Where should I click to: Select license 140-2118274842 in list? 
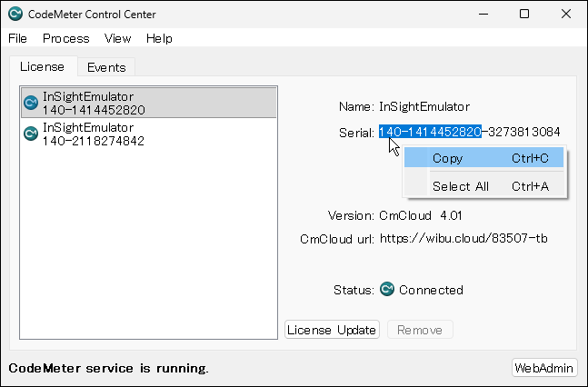[x=149, y=134]
